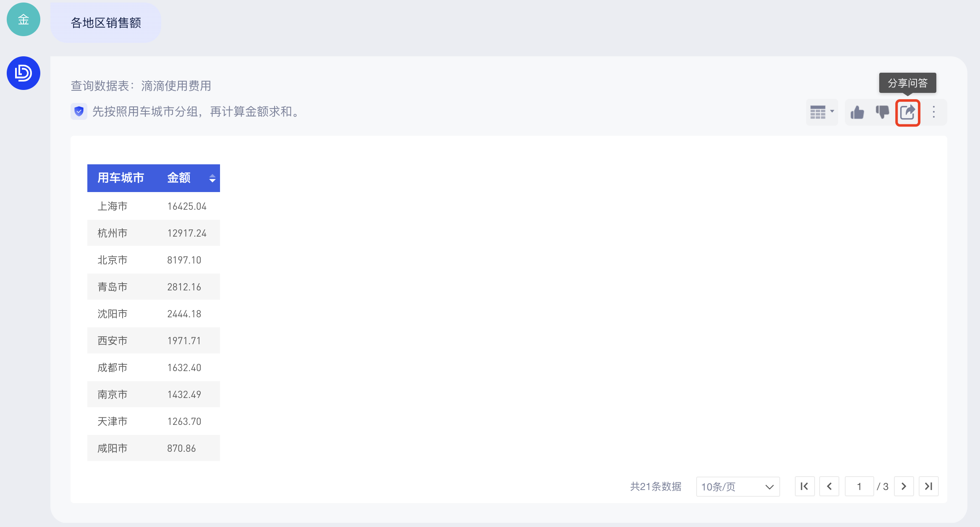
Task: Select the 杭州市 table row
Action: pos(154,233)
